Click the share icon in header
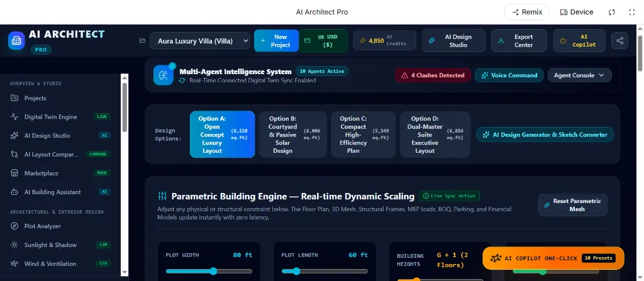644x281 pixels. point(619,41)
